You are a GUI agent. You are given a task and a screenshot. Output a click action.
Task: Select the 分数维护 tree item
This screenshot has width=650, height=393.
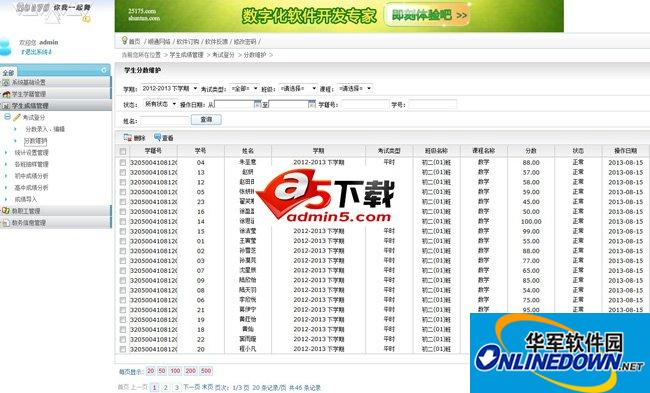click(x=36, y=141)
